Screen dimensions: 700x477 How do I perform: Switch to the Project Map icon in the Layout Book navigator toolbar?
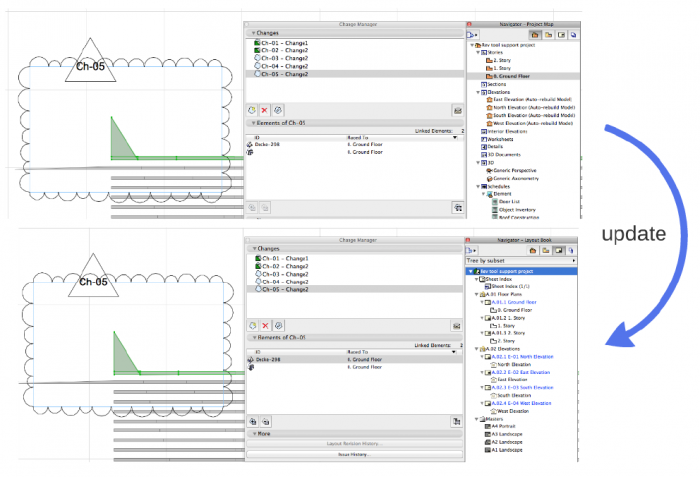coord(533,251)
